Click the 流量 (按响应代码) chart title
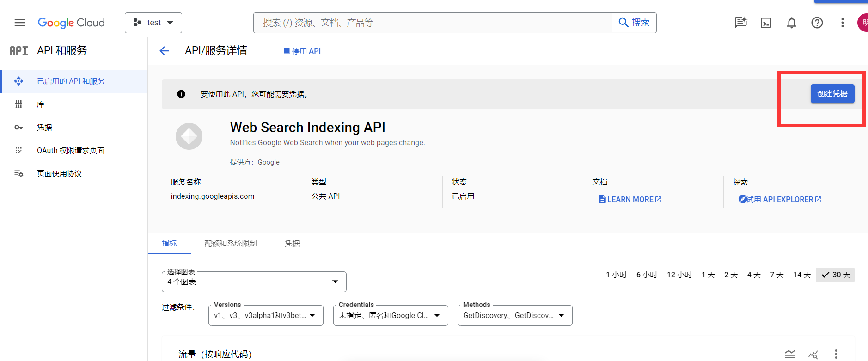This screenshot has height=361, width=868. tap(215, 354)
